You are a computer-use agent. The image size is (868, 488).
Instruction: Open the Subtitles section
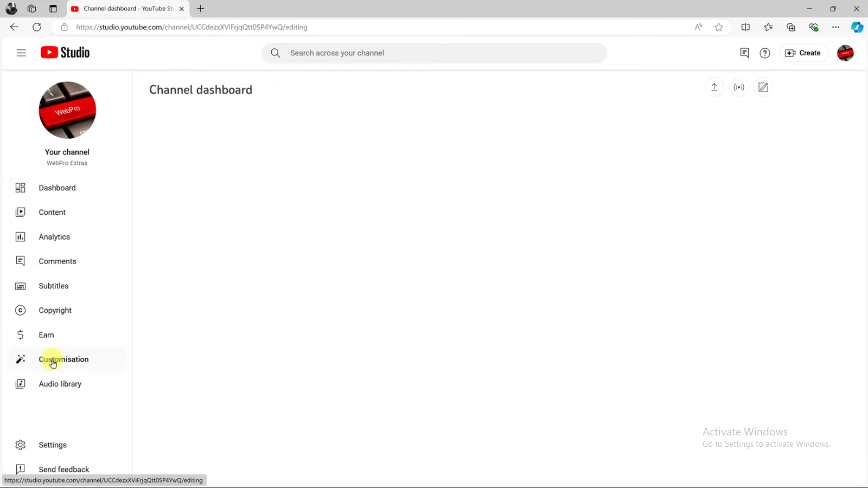(x=67, y=286)
